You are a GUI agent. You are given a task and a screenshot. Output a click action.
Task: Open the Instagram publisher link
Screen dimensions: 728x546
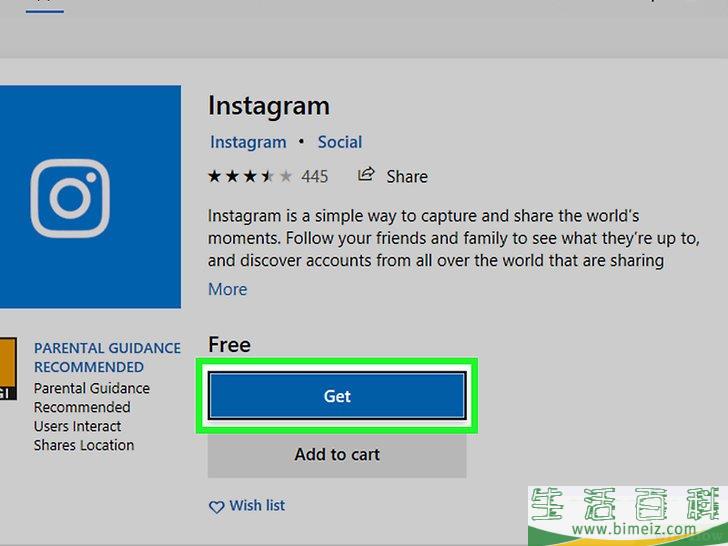pos(248,143)
